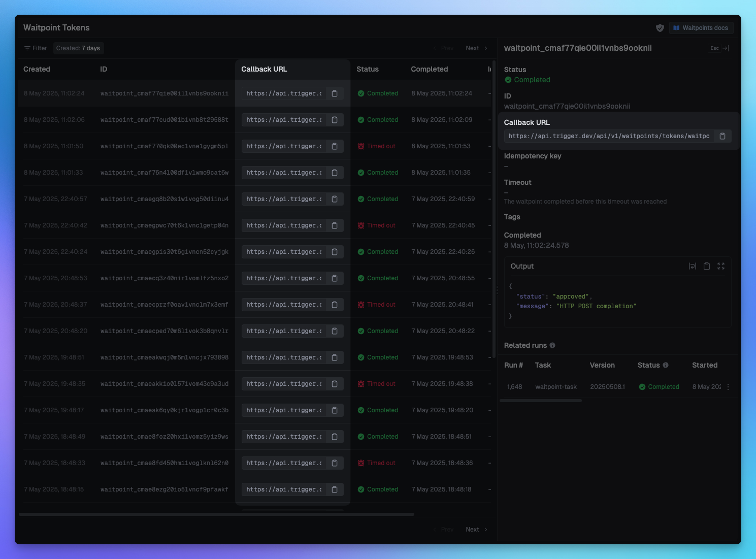Click the completed timestamp 8 May, 11:02:24.578
The height and width of the screenshot is (559, 756).
point(536,245)
